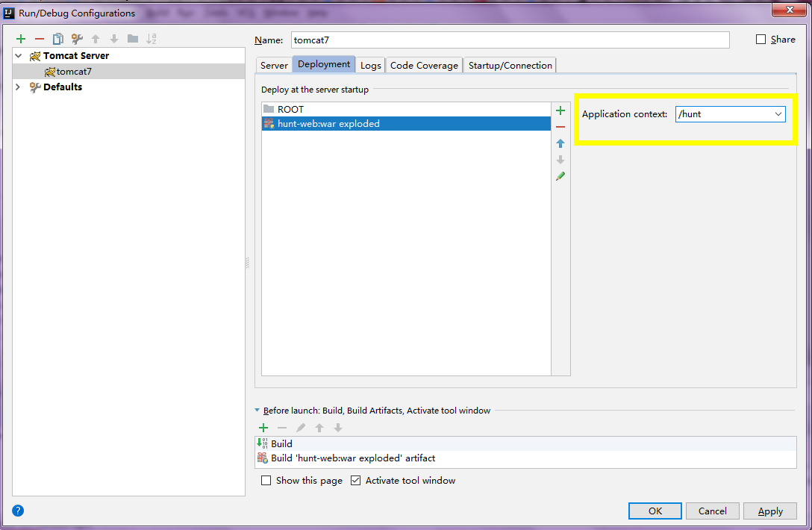Enable the Share checkbox

(x=761, y=40)
